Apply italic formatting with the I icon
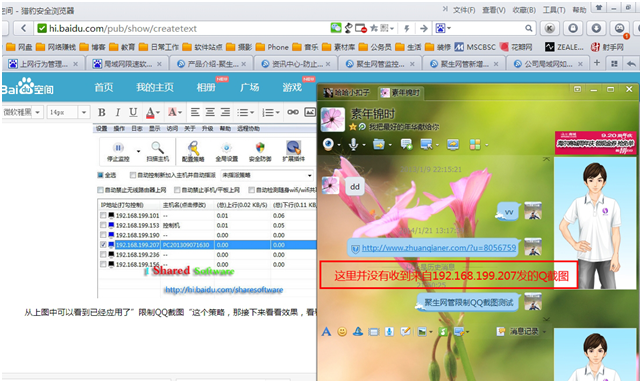Screen dimensions: 644x383 pos(117,112)
